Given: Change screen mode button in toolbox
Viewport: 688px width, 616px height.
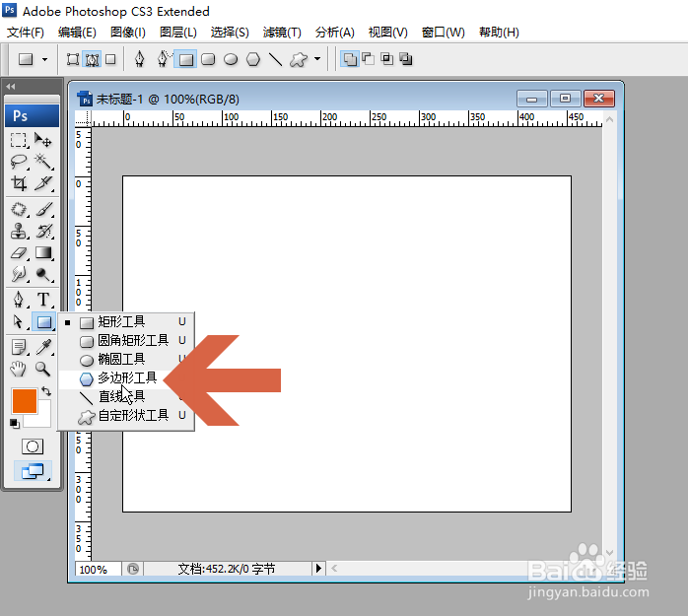Looking at the screenshot, I should coord(33,471).
